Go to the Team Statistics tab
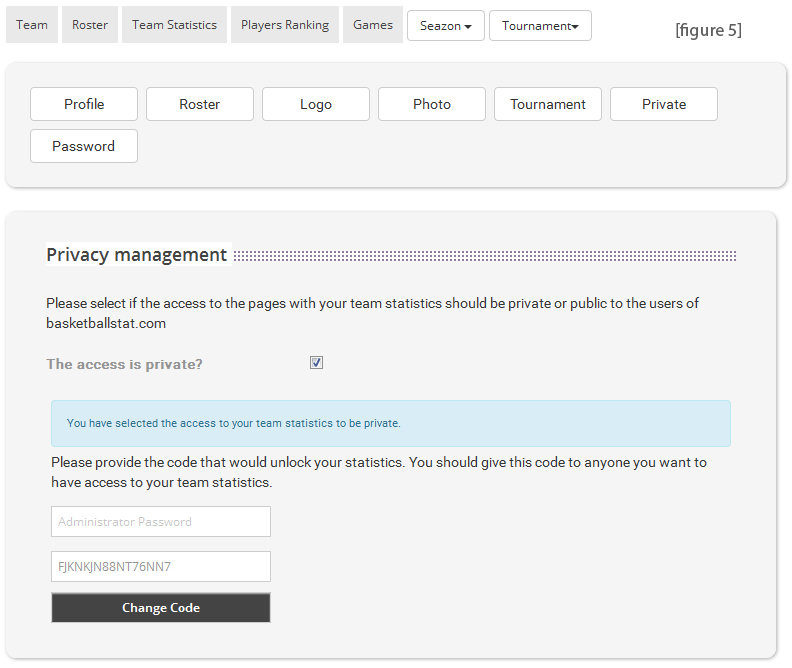Viewport: 792px width, 668px height. pos(174,25)
